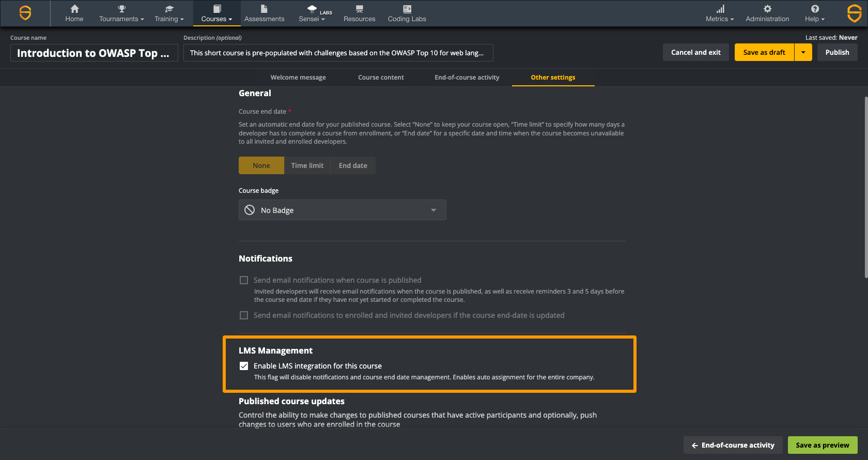Publish the course
The image size is (868, 460).
(838, 52)
